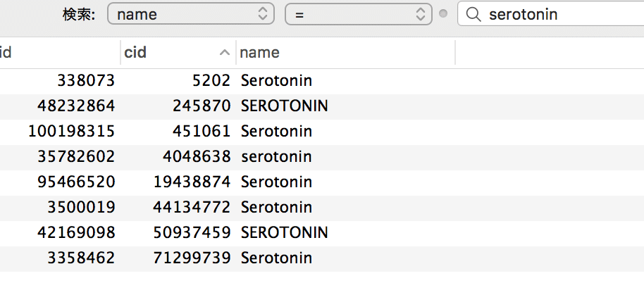Click the magnifying glass search icon

tap(473, 14)
